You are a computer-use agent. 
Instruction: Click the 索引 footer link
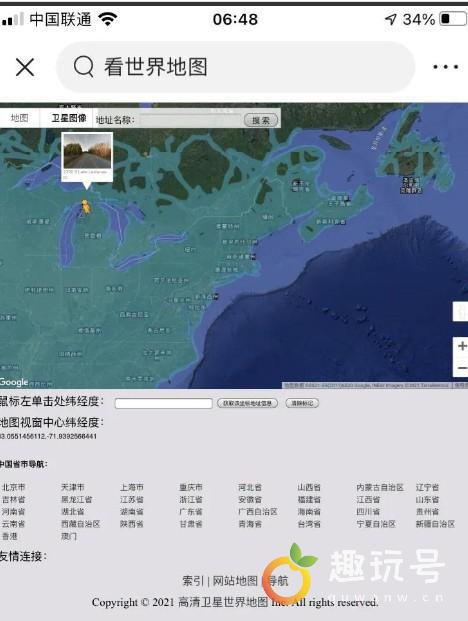click(193, 581)
